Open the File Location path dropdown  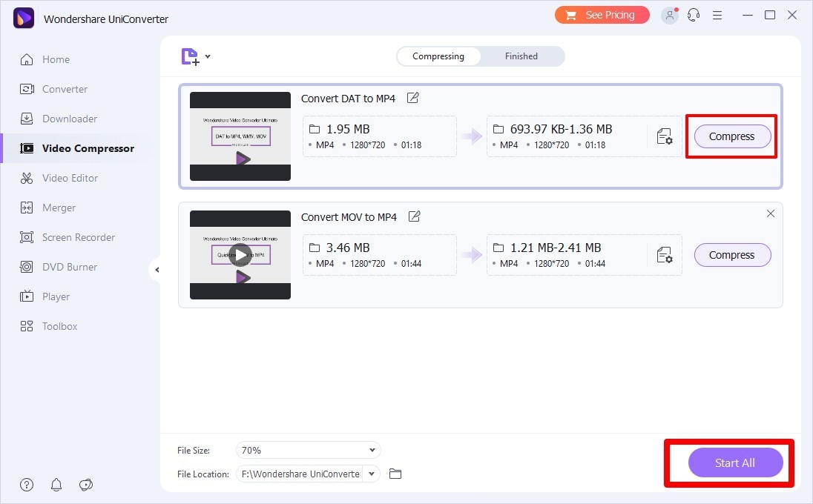click(x=371, y=474)
